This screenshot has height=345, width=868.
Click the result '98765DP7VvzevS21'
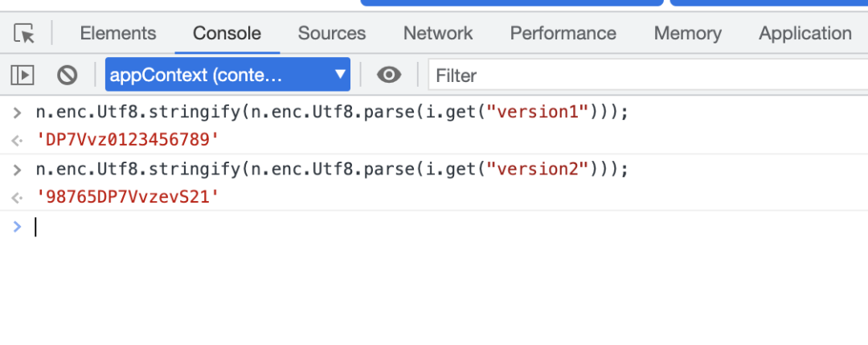[x=128, y=197]
